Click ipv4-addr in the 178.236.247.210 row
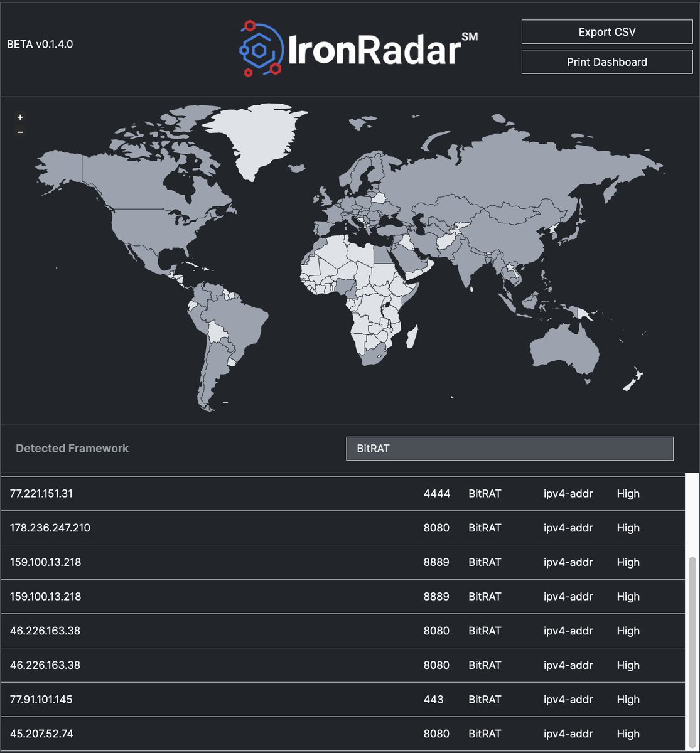This screenshot has height=753, width=700. tap(568, 528)
